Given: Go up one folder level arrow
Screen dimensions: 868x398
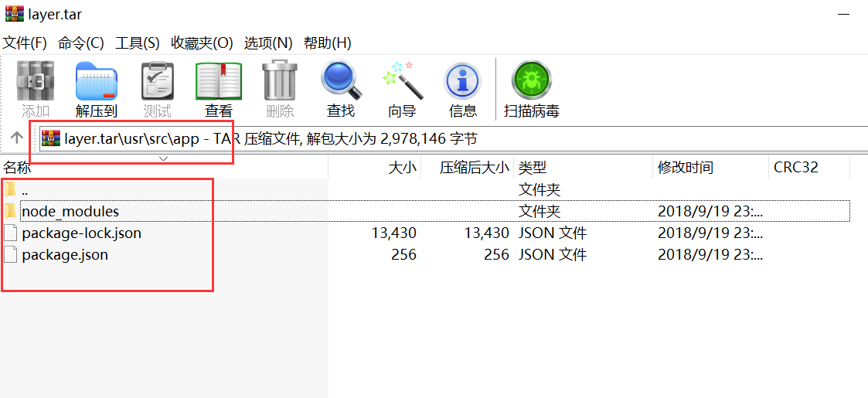Looking at the screenshot, I should [x=16, y=138].
